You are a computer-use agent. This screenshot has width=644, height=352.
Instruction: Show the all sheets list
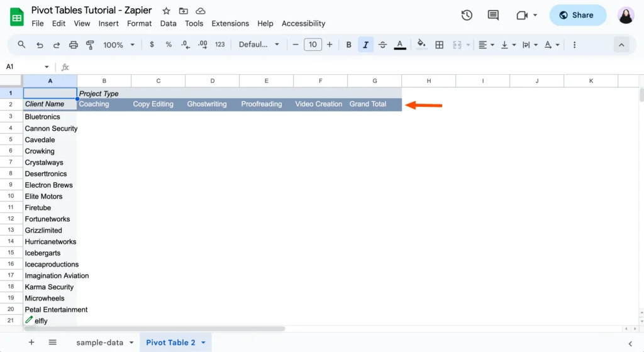coord(52,342)
